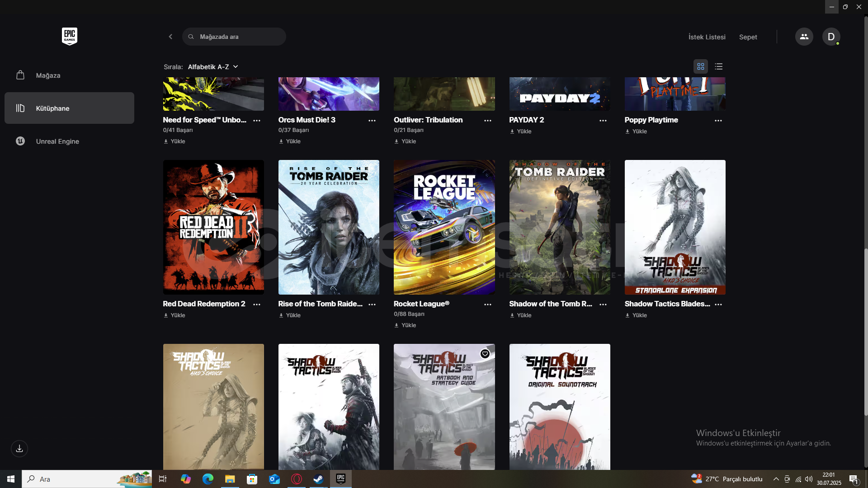Open Task View in taskbar

tap(163, 479)
